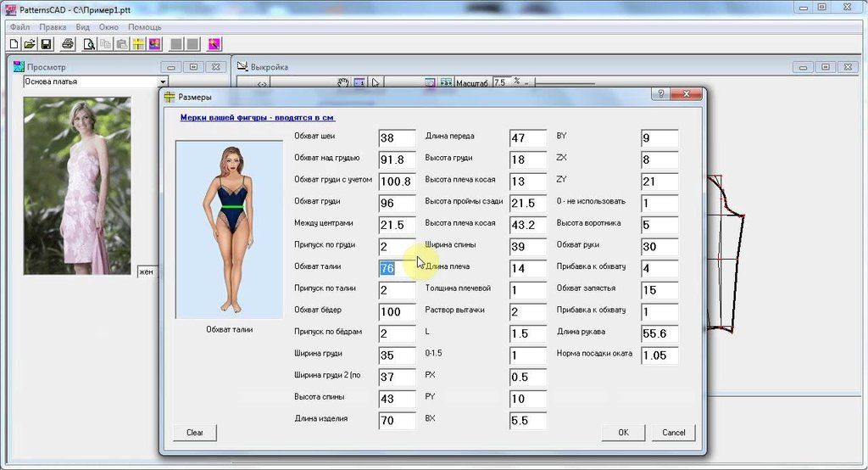This screenshot has width=868, height=470.
Task: Click the Open file folder icon
Action: [30, 44]
